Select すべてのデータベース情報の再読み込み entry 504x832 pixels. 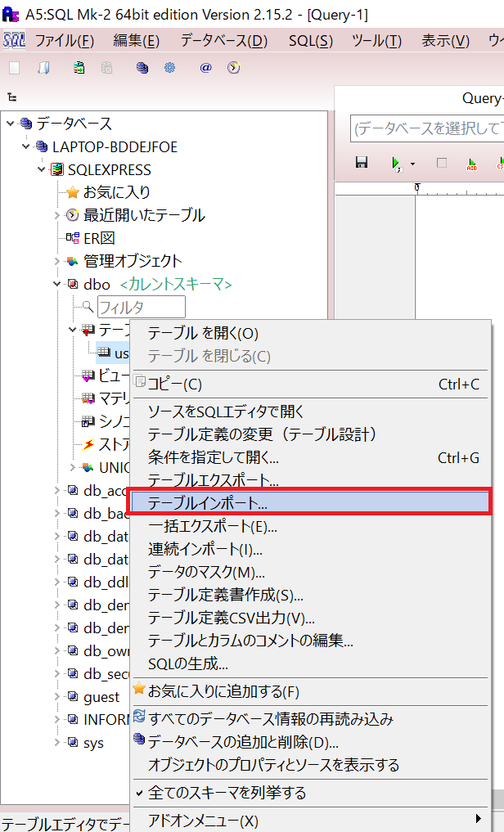[310, 719]
